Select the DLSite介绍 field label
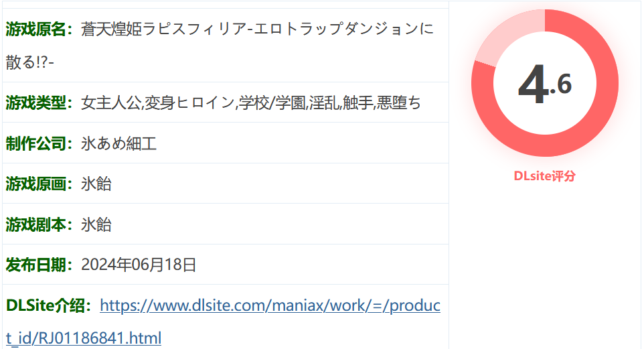 pyautogui.click(x=48, y=305)
